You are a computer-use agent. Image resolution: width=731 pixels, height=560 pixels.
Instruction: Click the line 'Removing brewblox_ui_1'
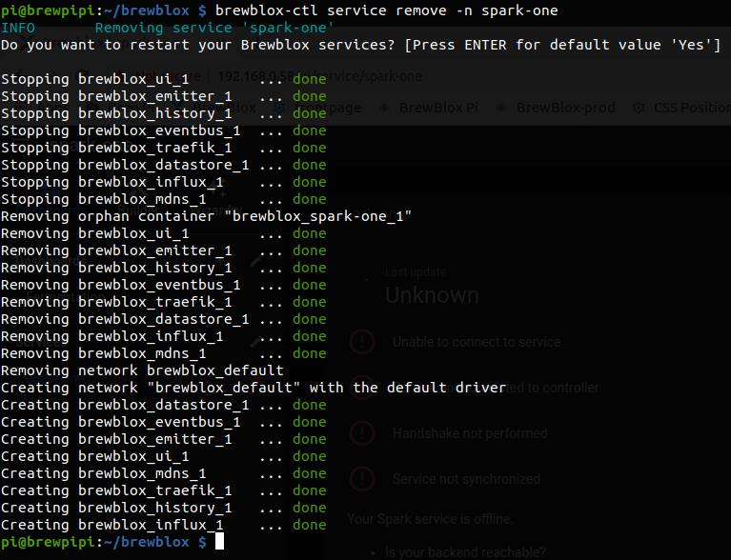click(x=164, y=233)
